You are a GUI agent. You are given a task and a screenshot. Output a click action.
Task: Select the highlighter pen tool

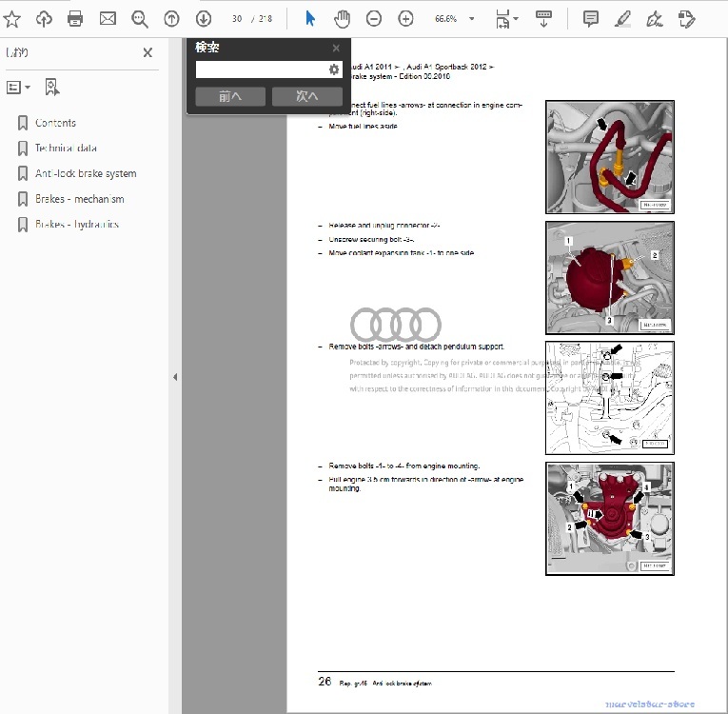tap(622, 19)
